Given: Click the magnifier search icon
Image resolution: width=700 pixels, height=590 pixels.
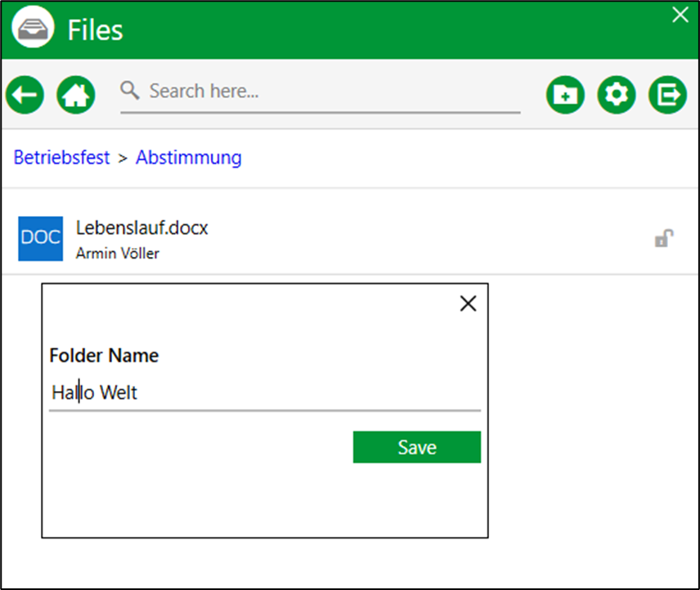Looking at the screenshot, I should point(129,90).
